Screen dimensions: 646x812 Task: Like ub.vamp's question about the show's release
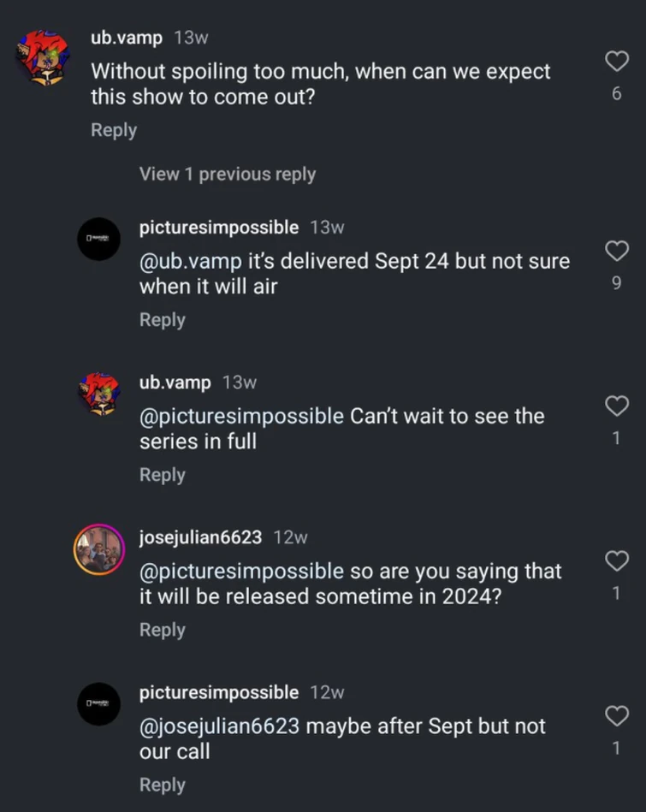tap(616, 62)
